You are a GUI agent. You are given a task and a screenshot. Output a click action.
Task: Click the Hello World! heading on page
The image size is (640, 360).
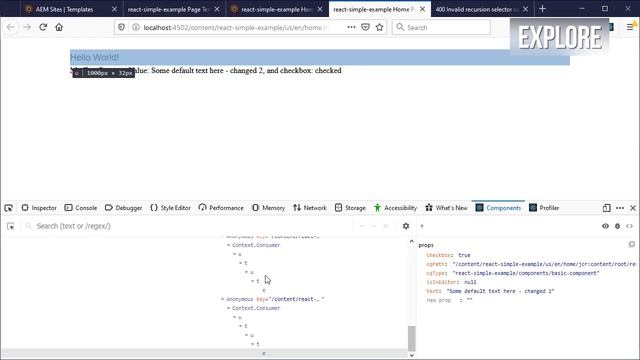pos(94,58)
